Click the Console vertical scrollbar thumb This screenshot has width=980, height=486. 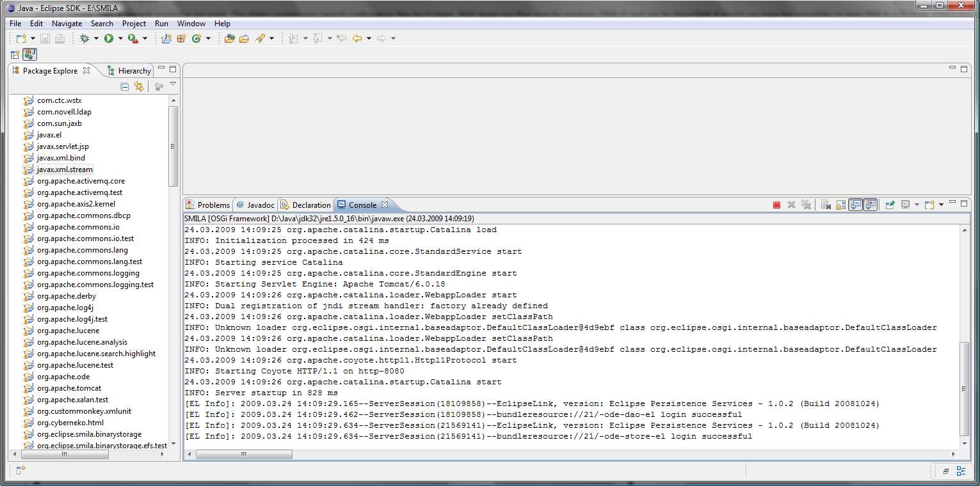tap(964, 389)
